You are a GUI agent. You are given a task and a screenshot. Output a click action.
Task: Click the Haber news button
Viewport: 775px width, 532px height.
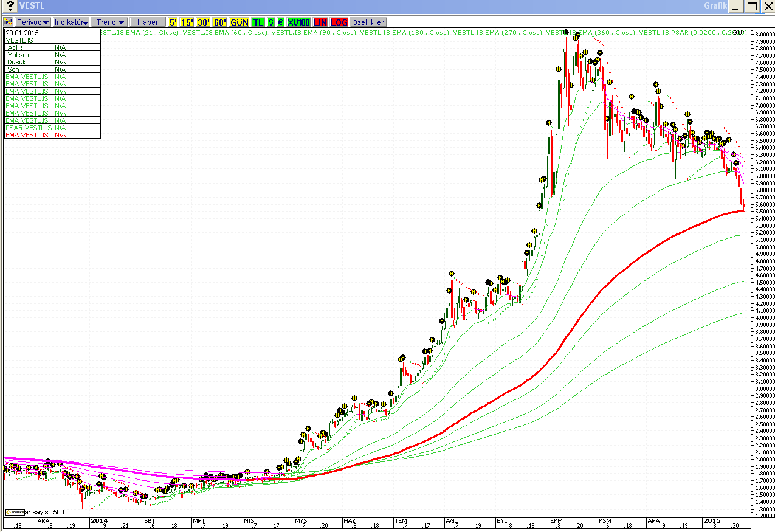tap(148, 22)
